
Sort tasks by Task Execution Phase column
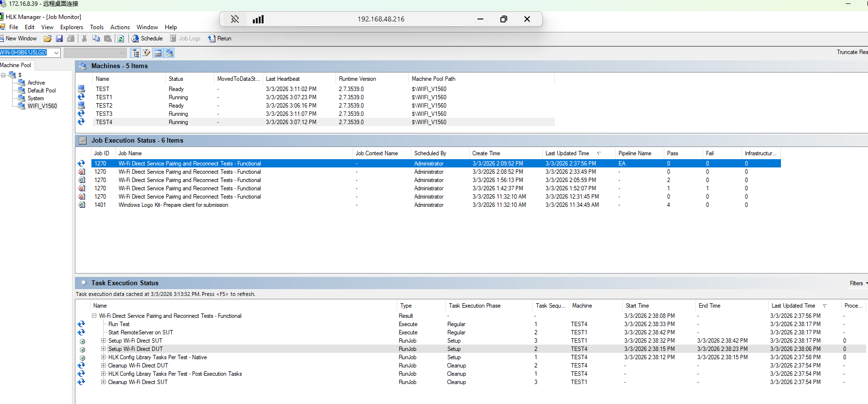(489, 306)
